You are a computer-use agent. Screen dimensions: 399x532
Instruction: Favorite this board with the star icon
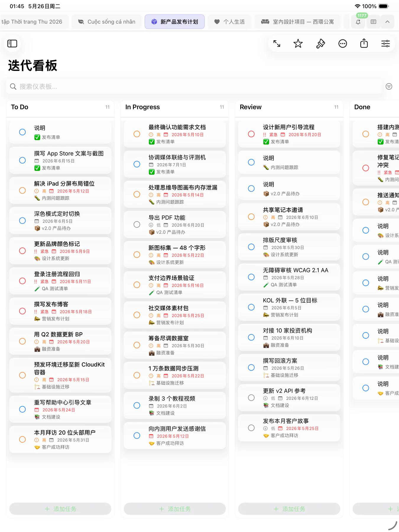tap(298, 44)
